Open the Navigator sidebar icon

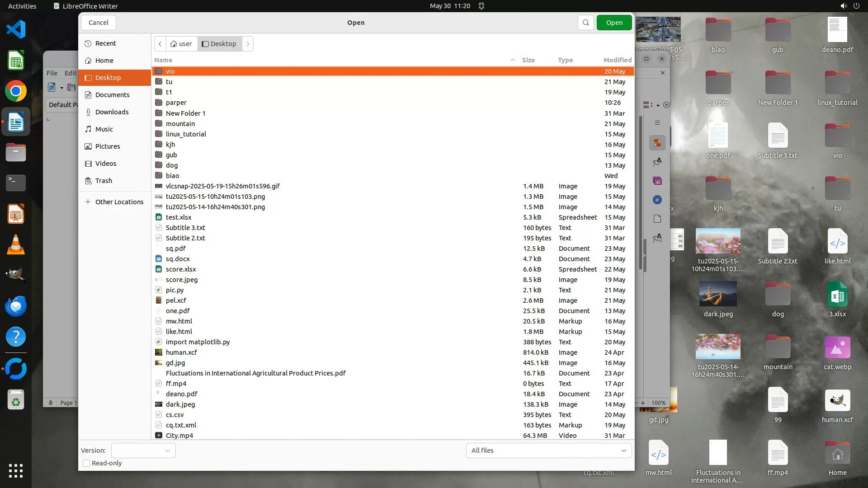[657, 200]
